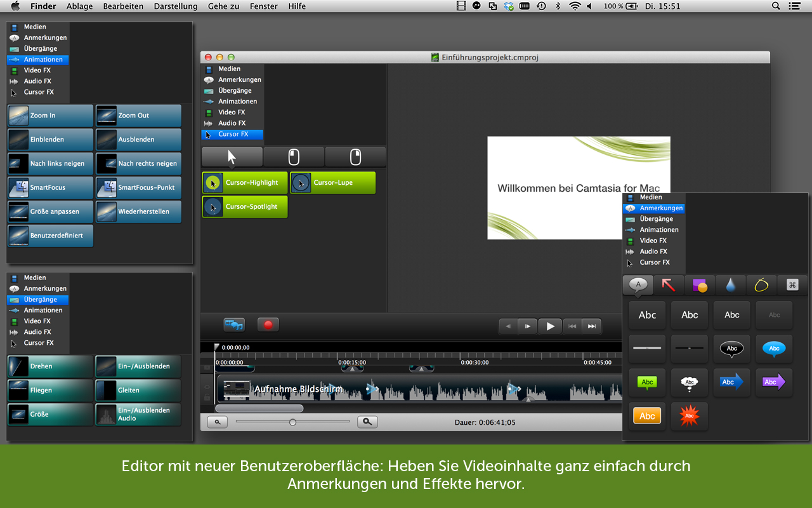Select the Drehen transition
The width and height of the screenshot is (812, 508).
(x=51, y=366)
